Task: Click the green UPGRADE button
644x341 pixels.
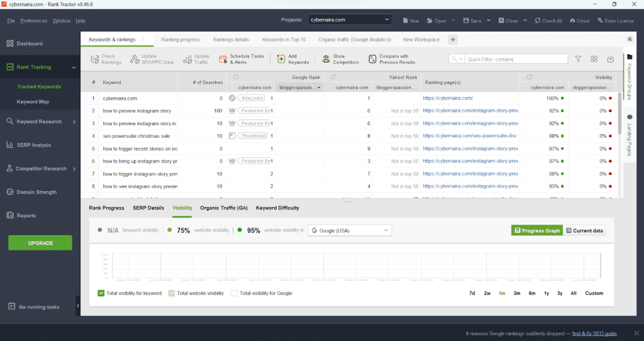Action: click(x=40, y=242)
